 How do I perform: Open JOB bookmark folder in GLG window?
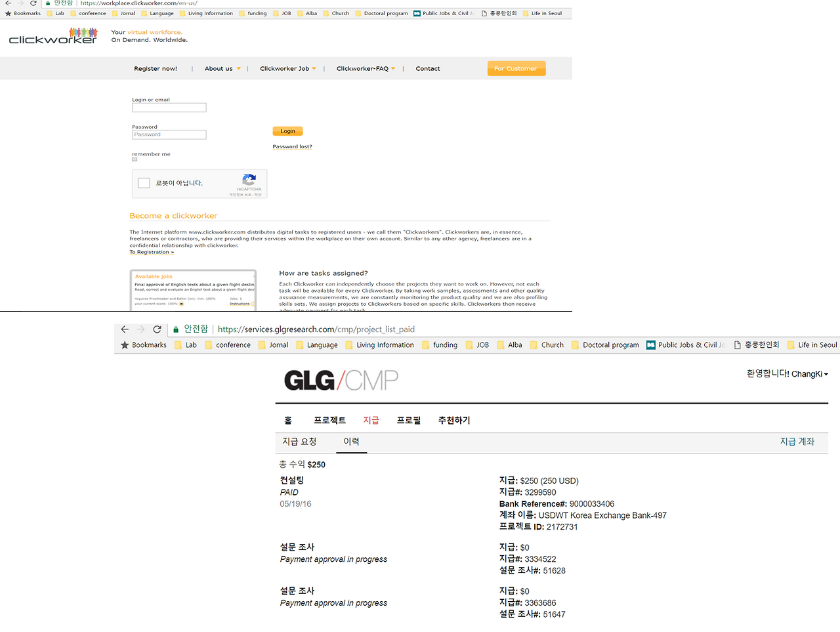(477, 345)
